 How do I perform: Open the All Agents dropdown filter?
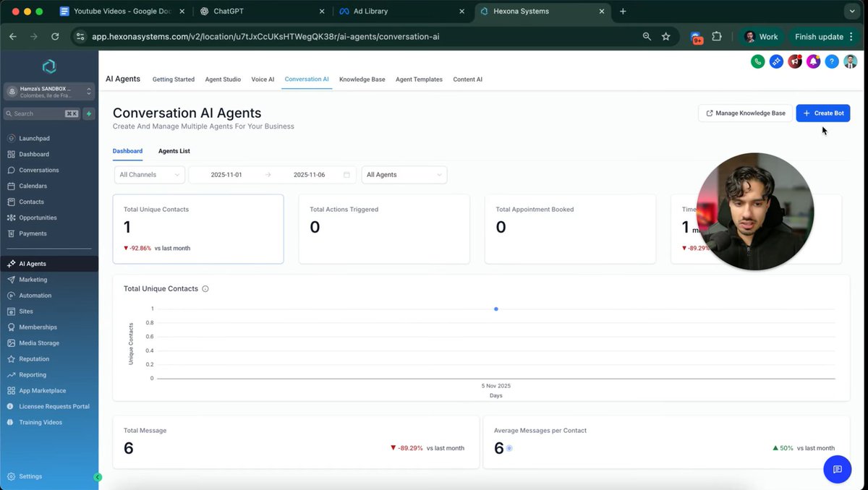tap(404, 174)
